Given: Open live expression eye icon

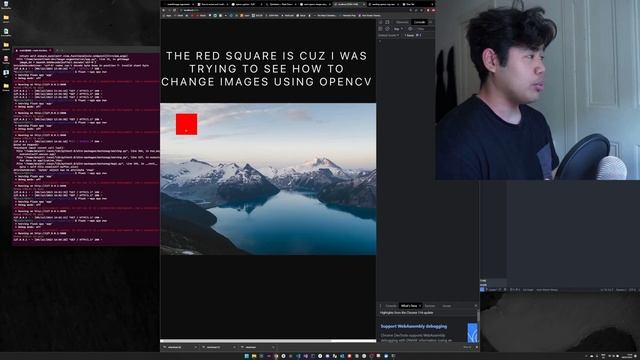Looking at the screenshot, I should (x=410, y=29).
